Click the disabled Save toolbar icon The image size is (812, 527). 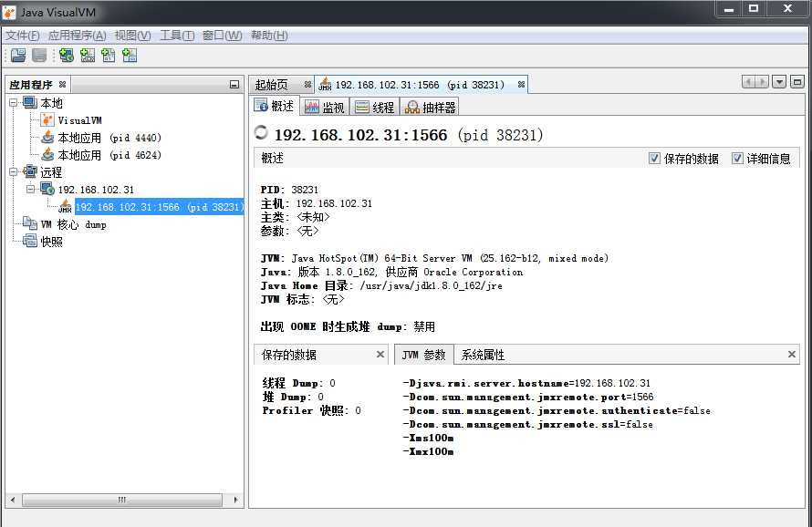(x=39, y=56)
